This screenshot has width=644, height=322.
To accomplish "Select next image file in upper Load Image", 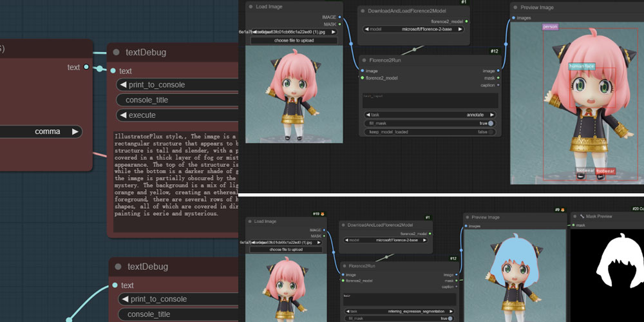I will 334,32.
